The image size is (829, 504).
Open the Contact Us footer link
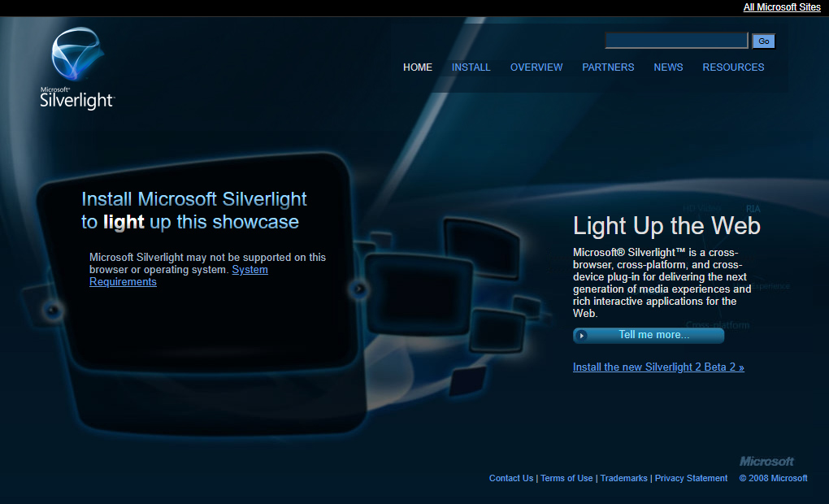[511, 478]
